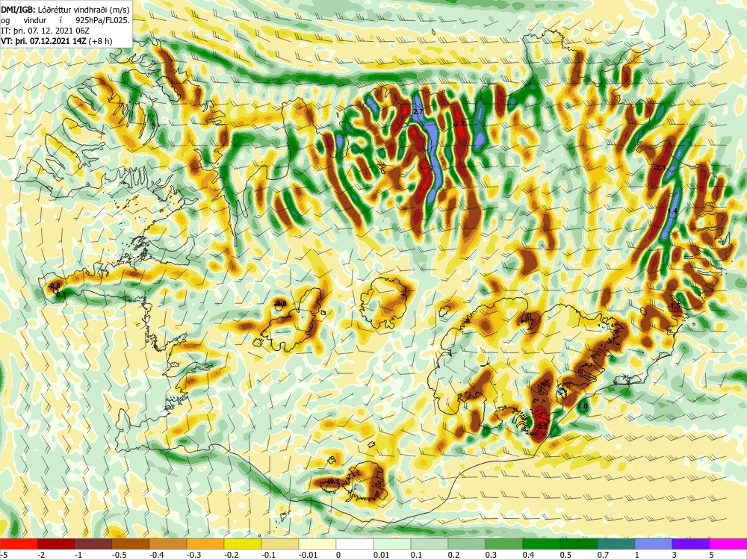The image size is (747, 560).
Task: Click the gray-green legend swatch above 0.1
Action: click(x=430, y=544)
